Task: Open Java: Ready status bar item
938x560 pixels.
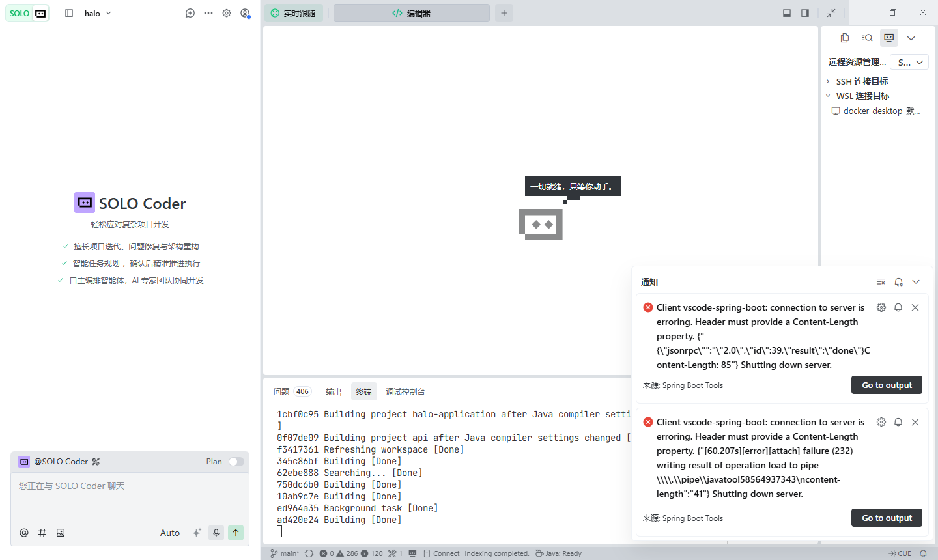Action: (559, 553)
